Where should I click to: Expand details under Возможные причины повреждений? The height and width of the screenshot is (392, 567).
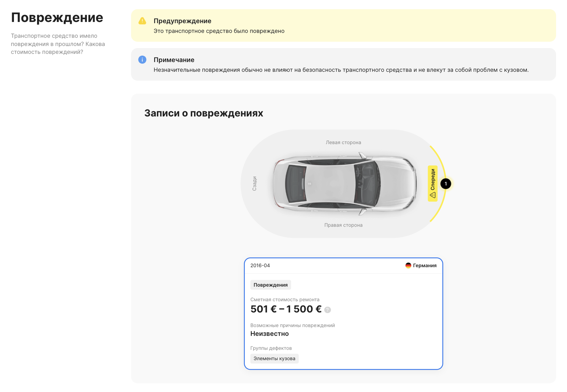point(293,325)
